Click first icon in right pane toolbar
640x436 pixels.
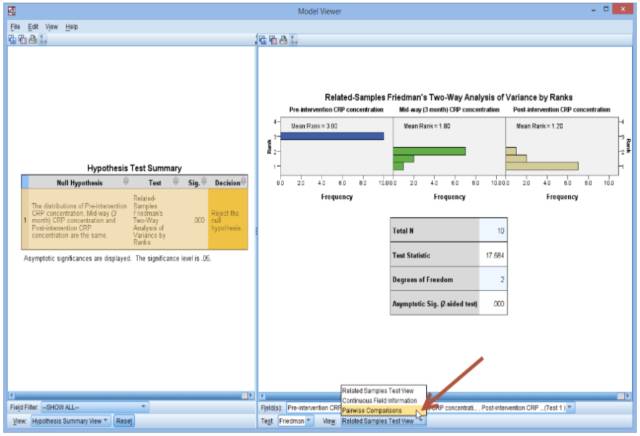262,40
